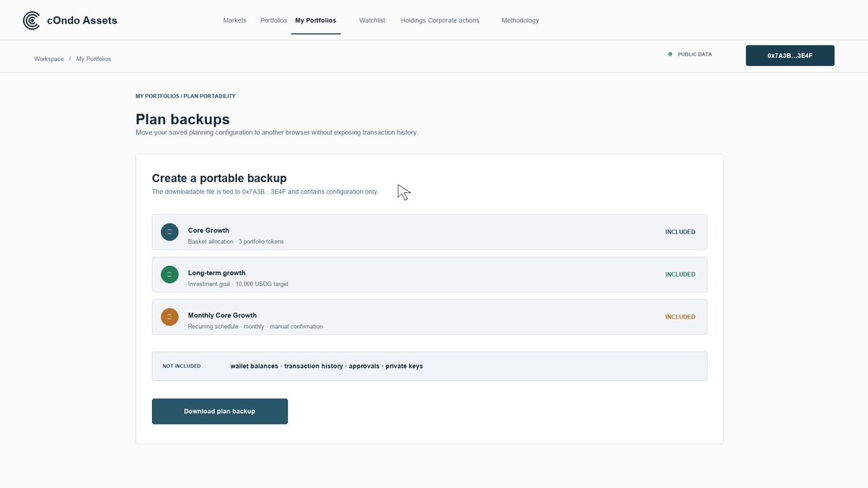Select the My Portfolios navigation tab
This screenshot has width=868, height=488.
pos(316,20)
